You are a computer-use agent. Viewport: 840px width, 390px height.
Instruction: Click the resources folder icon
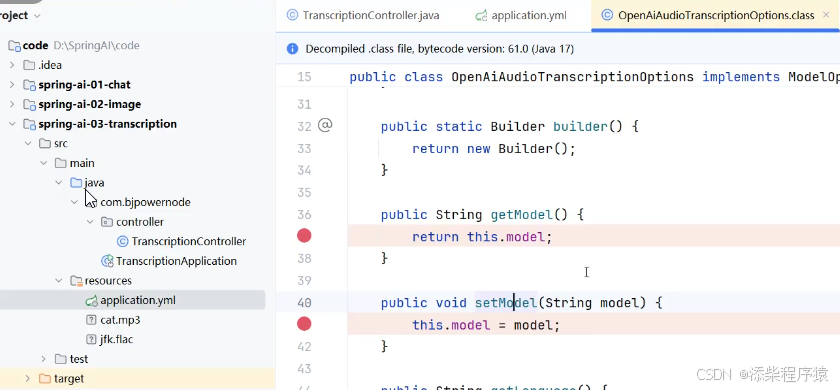(76, 281)
